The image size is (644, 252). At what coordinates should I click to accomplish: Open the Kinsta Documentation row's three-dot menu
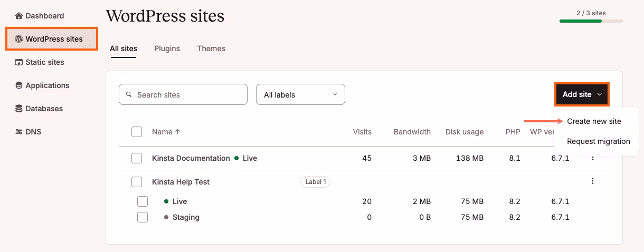pos(593,158)
